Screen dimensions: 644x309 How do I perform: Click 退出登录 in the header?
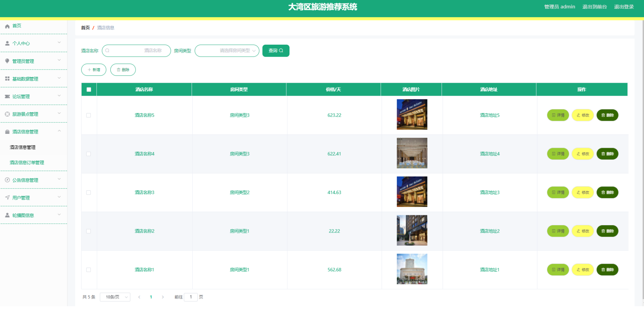click(x=624, y=7)
